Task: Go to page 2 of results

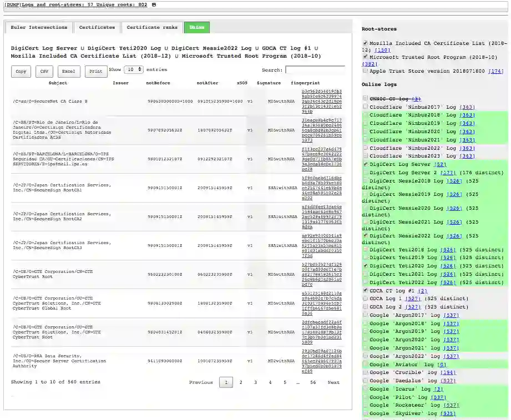Action: point(241,382)
